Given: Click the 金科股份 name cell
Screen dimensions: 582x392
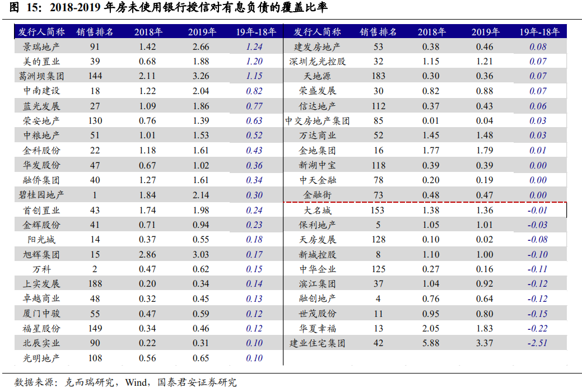Looking at the screenshot, I should [x=41, y=150].
